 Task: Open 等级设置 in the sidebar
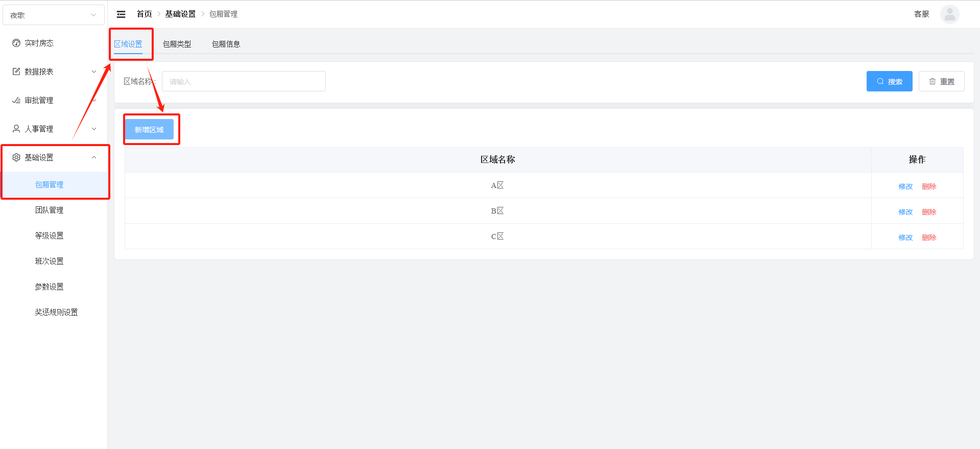point(54,235)
